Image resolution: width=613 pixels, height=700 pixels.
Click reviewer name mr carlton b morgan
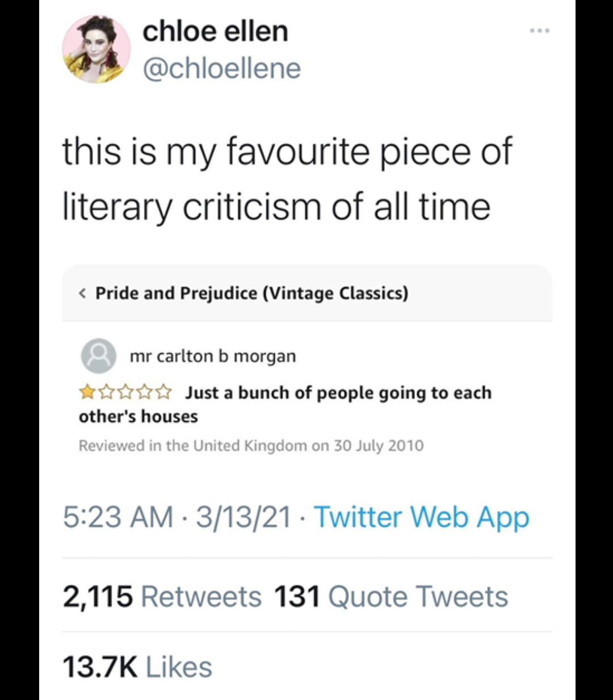[213, 356]
